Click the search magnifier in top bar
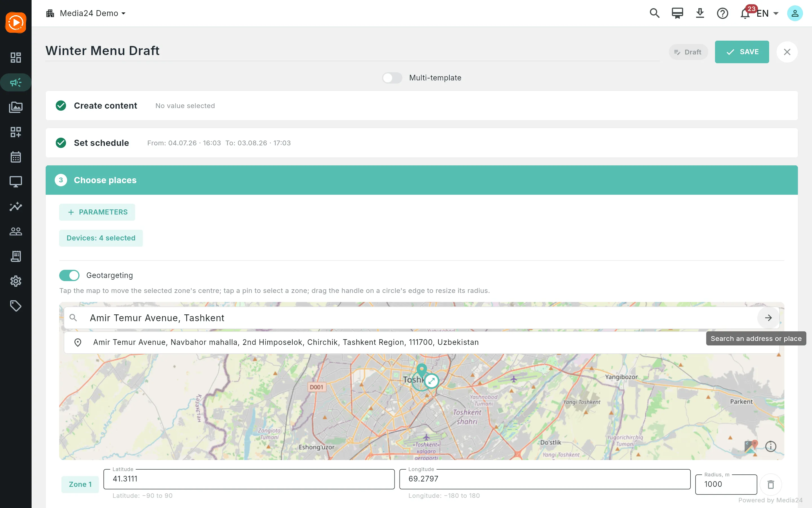This screenshot has height=508, width=812. [655, 14]
